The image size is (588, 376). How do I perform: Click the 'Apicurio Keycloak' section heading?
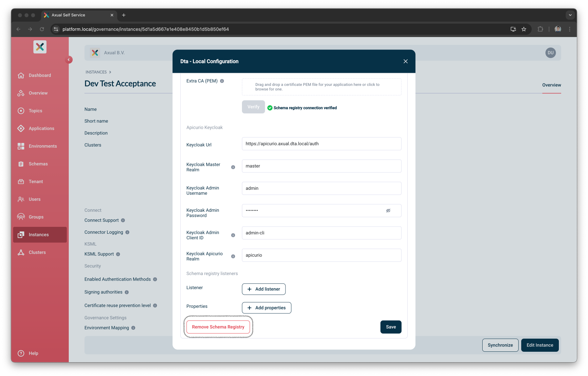coord(205,128)
